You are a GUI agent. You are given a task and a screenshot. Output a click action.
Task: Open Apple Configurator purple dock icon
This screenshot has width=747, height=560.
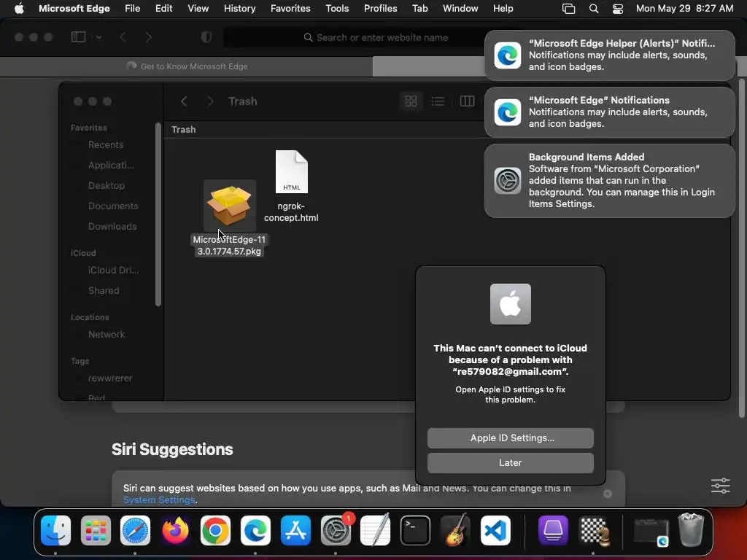click(553, 531)
